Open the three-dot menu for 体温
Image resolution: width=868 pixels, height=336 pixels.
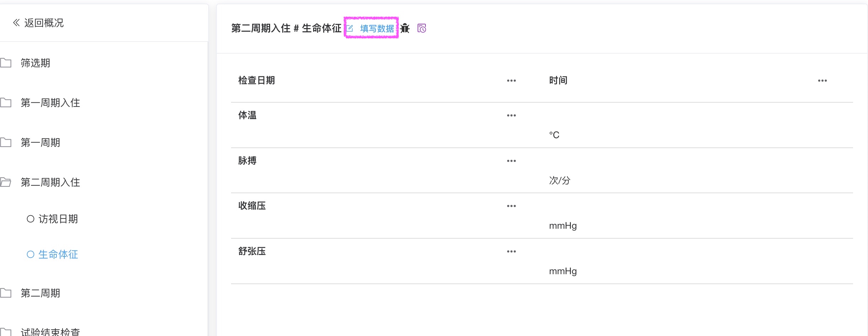(511, 115)
